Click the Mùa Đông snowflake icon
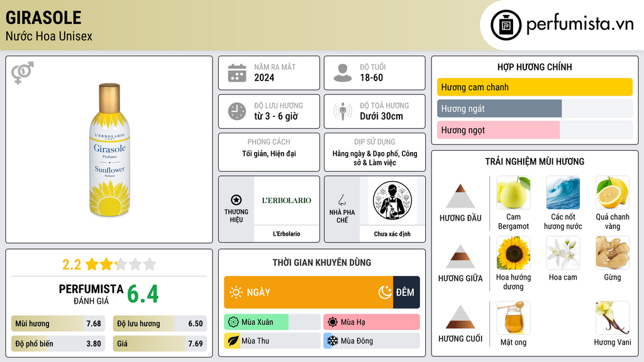Viewport: 644px width, 362px height. (x=332, y=341)
